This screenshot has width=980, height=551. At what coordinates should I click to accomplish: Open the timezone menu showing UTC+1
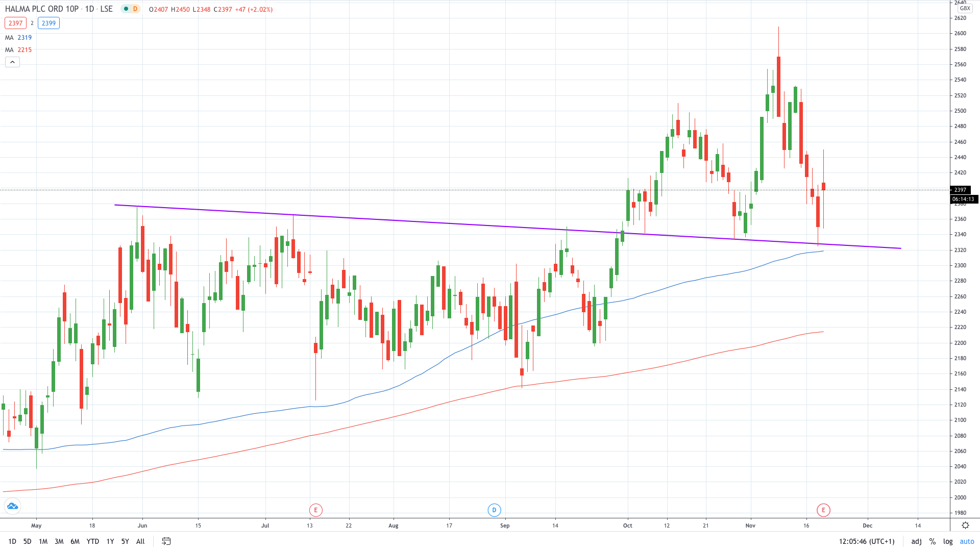point(867,541)
